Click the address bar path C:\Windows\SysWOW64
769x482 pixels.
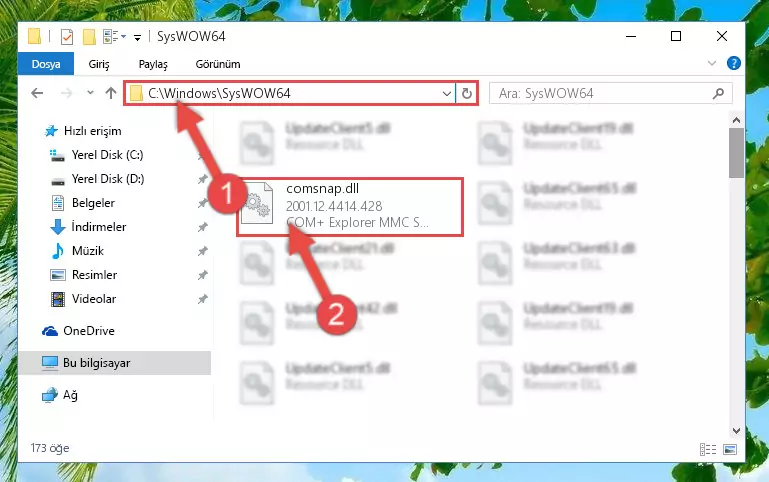[x=219, y=93]
